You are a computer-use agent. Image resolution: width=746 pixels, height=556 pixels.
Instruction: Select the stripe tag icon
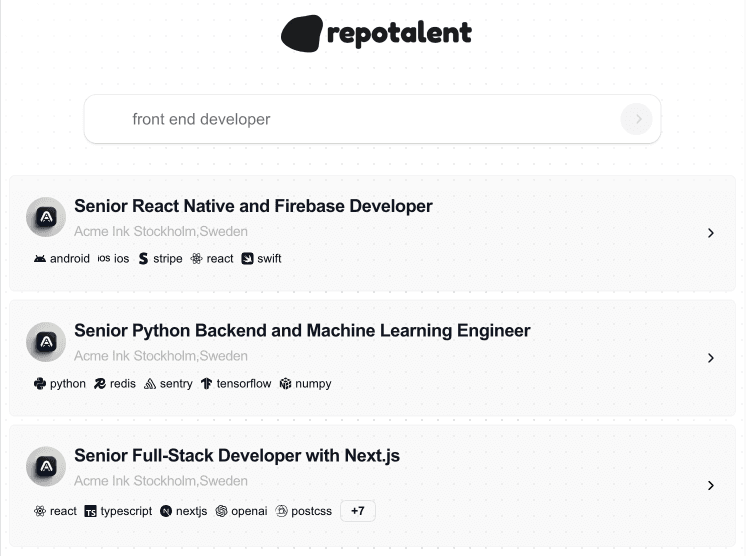(x=143, y=259)
